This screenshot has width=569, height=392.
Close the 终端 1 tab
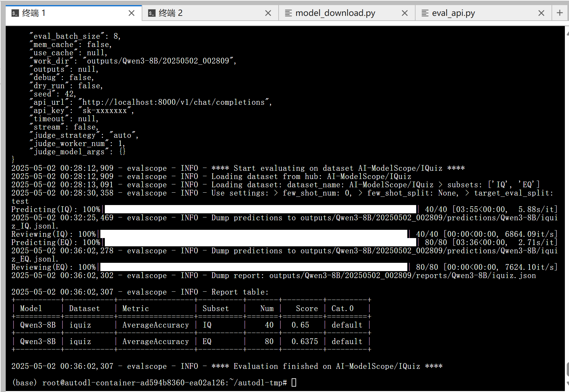pyautogui.click(x=132, y=13)
